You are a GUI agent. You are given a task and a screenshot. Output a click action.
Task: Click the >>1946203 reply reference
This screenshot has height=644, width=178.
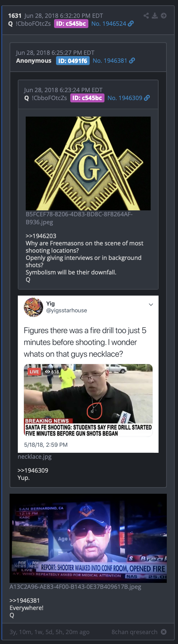point(41,236)
